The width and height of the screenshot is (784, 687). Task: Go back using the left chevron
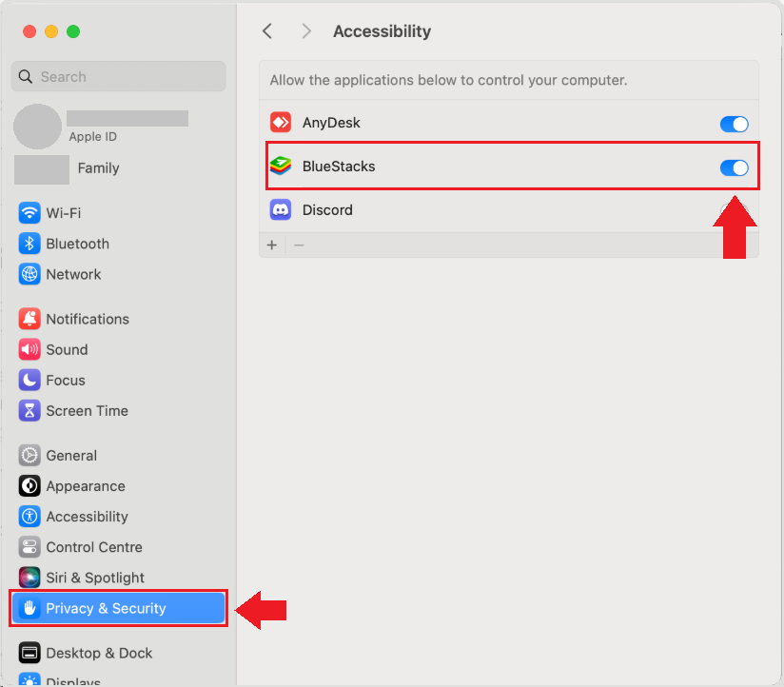tap(267, 31)
